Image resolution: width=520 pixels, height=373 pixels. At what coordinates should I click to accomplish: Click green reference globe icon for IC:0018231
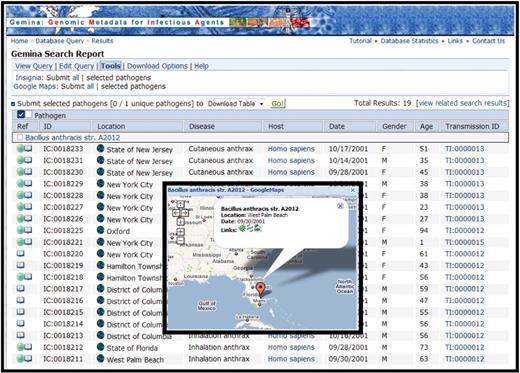coord(20,160)
